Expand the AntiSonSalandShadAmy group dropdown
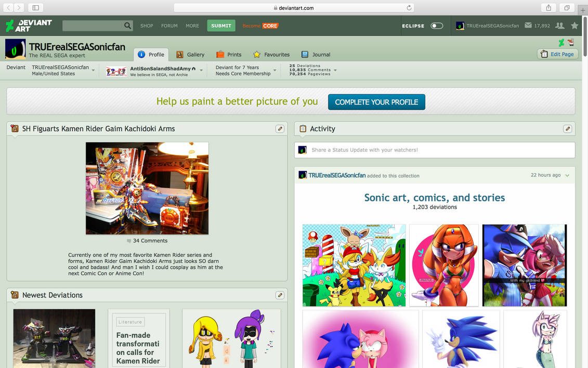 tap(201, 71)
